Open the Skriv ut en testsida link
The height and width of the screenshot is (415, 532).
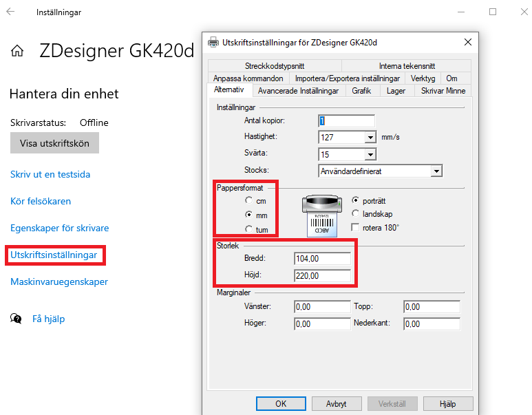coord(50,175)
